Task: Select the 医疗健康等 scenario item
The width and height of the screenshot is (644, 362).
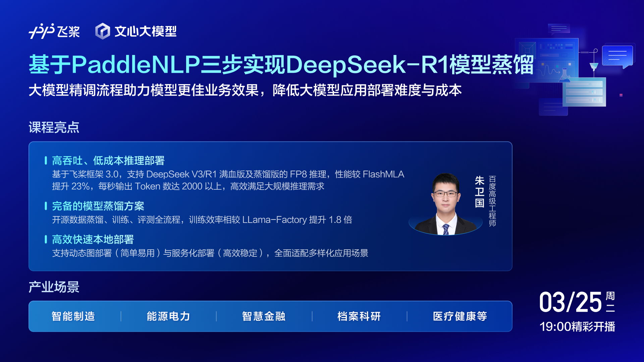Action: pyautogui.click(x=460, y=316)
